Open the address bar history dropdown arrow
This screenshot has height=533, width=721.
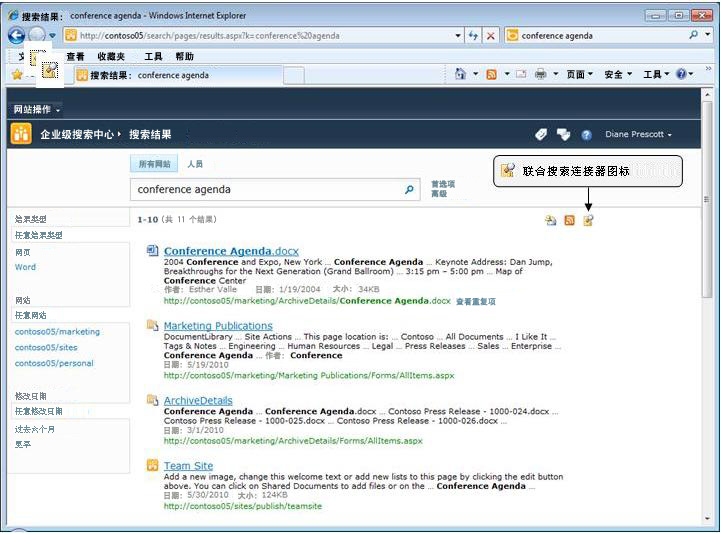click(x=458, y=35)
